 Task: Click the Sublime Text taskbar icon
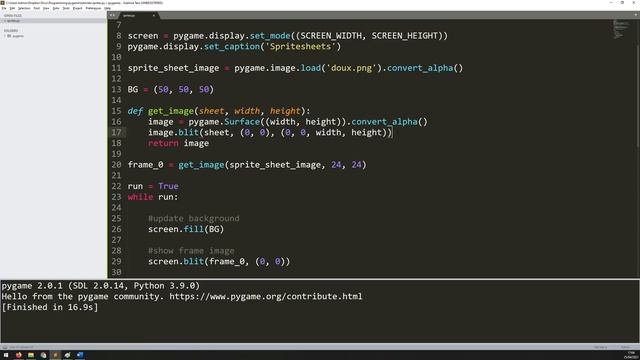(56, 355)
